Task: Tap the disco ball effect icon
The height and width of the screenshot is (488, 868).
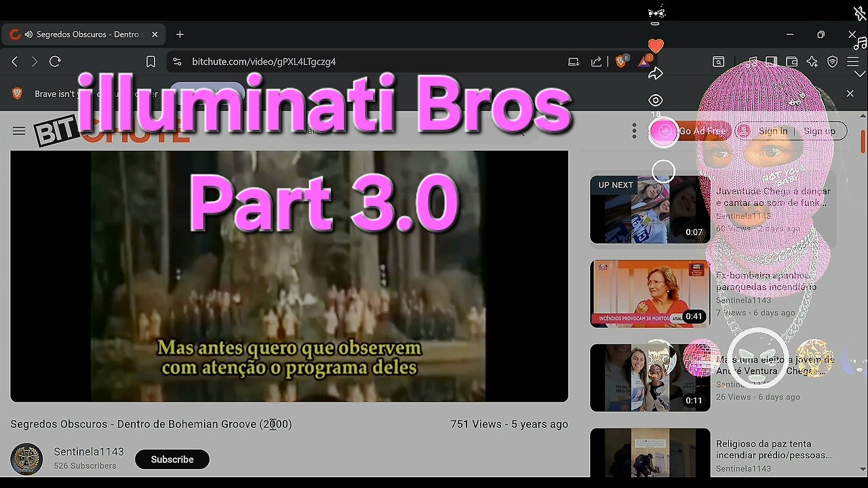Action: tap(701, 358)
